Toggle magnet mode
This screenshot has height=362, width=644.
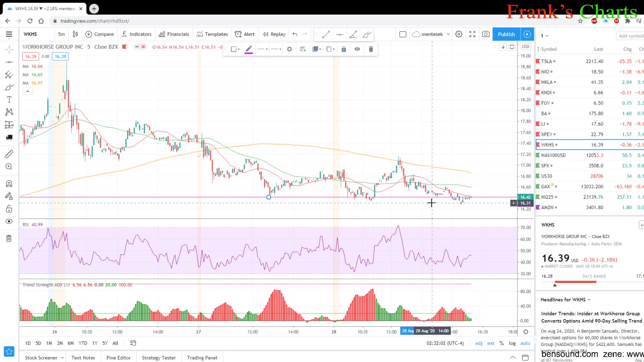[9, 184]
